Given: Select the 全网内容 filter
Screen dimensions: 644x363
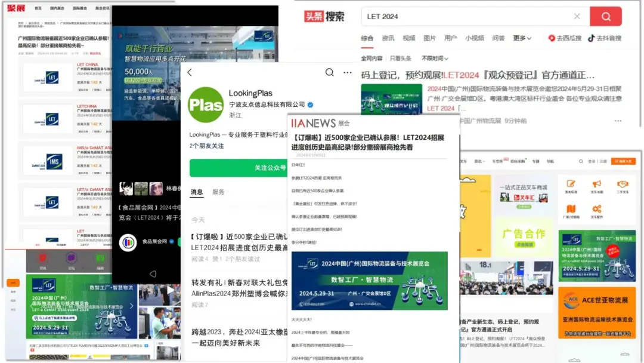Looking at the screenshot, I should coord(371,59).
